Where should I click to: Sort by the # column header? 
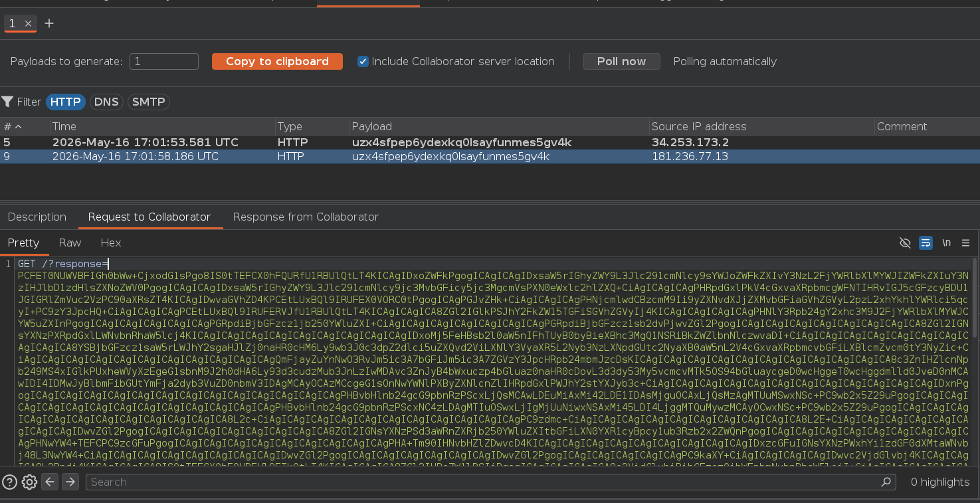coord(25,126)
